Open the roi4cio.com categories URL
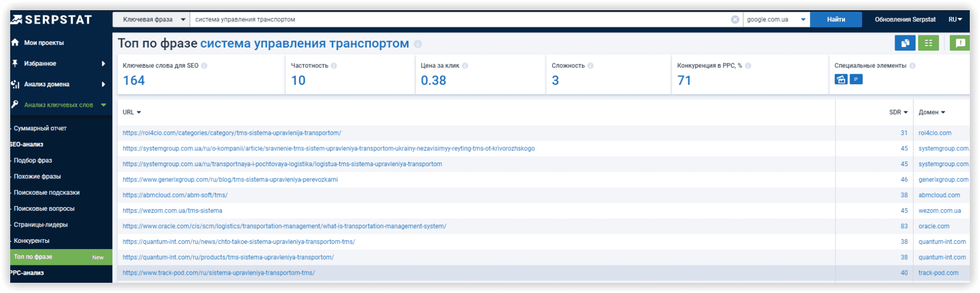This screenshot has height=293, width=980. [x=232, y=133]
